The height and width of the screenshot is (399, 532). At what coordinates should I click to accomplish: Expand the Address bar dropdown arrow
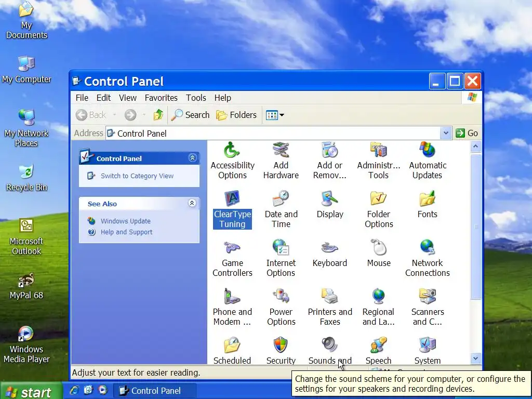coord(446,133)
